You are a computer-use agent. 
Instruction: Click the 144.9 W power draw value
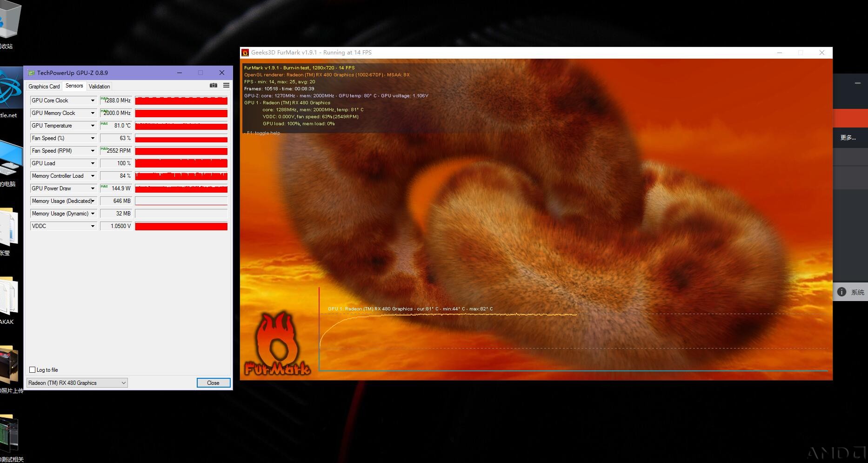tap(116, 188)
